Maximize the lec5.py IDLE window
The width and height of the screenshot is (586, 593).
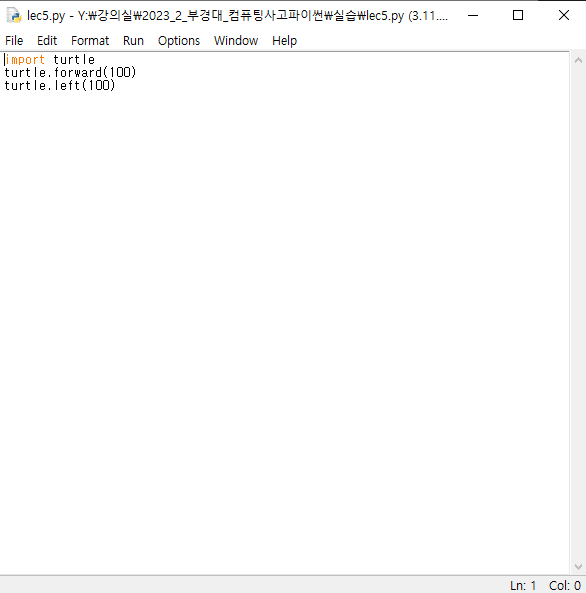point(518,16)
